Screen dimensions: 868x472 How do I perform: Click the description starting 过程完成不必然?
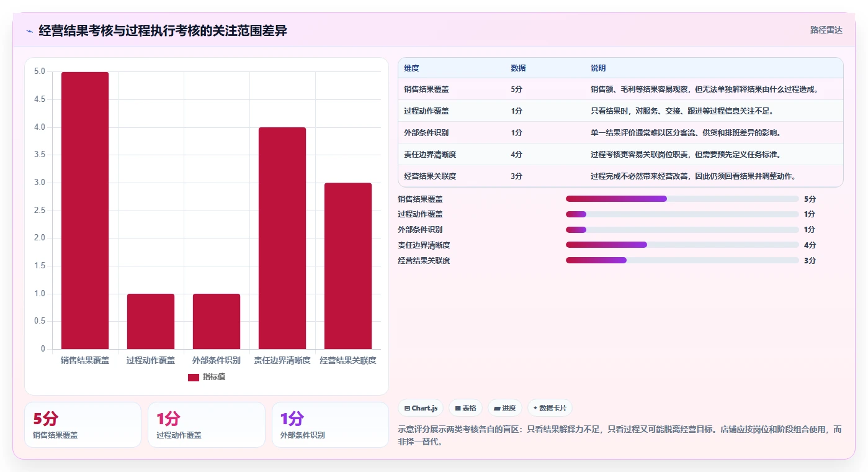(693, 176)
